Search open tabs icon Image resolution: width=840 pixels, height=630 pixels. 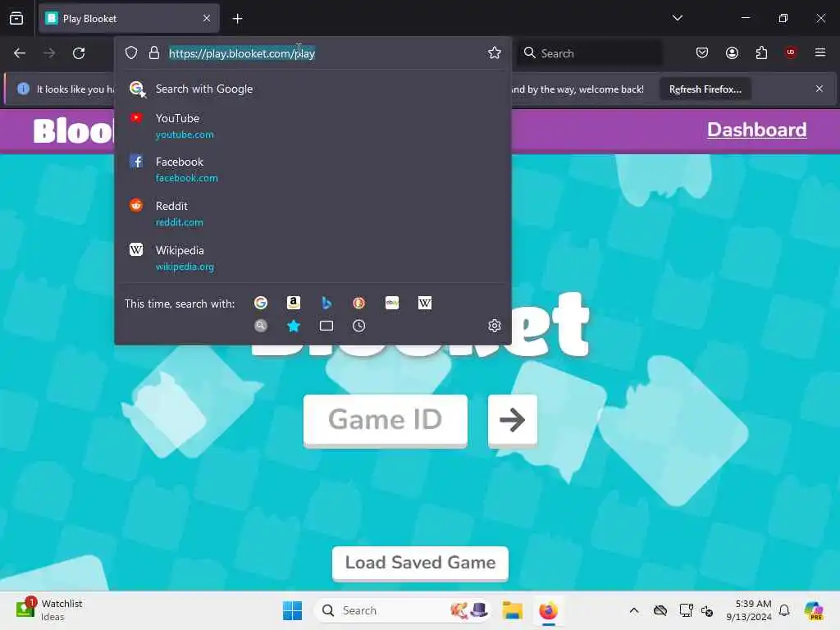pyautogui.click(x=326, y=326)
